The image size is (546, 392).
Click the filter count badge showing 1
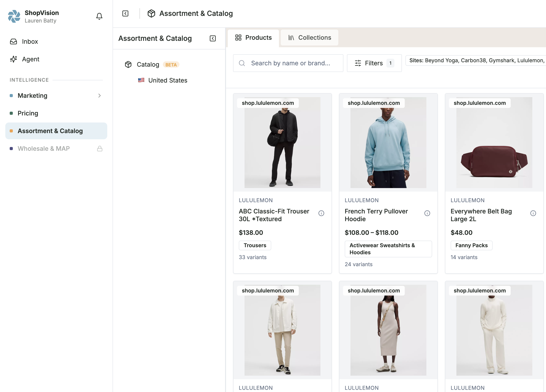coord(390,63)
